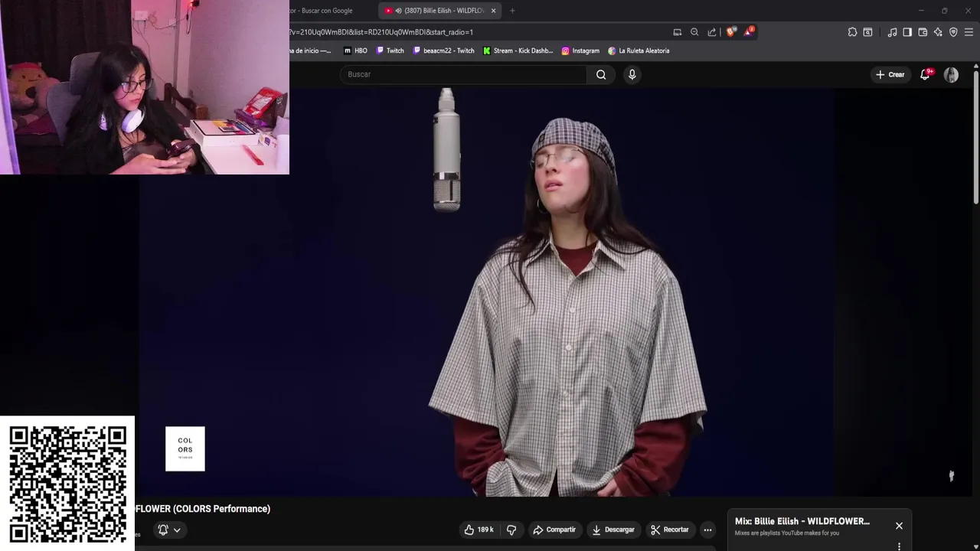Click the share page arrow icon in address bar

712,32
